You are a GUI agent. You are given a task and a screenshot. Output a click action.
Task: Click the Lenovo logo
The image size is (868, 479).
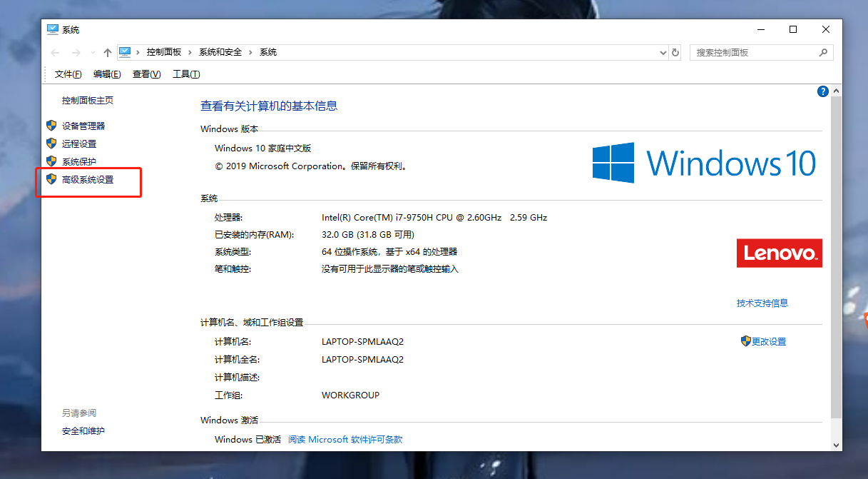(780, 253)
